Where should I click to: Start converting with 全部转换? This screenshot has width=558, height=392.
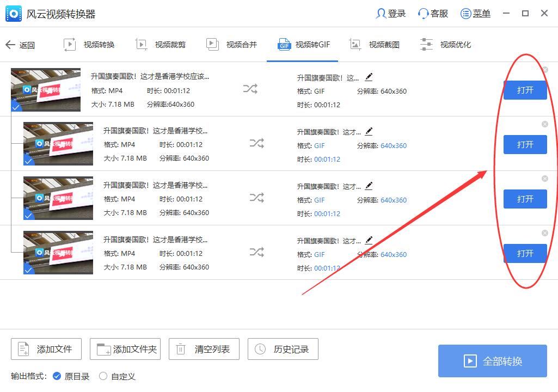click(x=493, y=361)
